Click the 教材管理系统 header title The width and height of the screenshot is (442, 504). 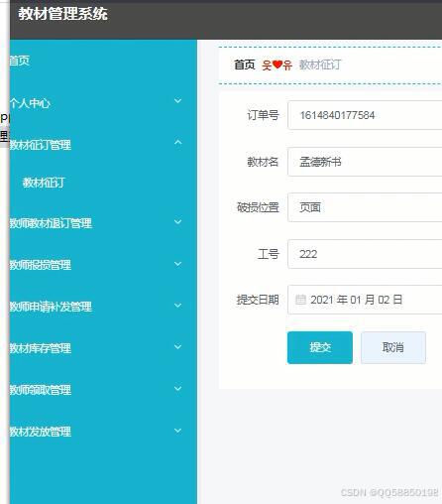pyautogui.click(x=62, y=14)
